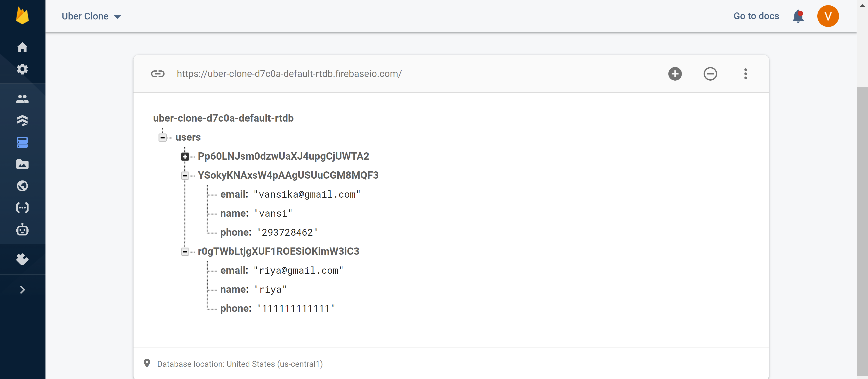Click the copy link icon beside the database URL
Image resolution: width=868 pixels, height=379 pixels.
point(158,74)
